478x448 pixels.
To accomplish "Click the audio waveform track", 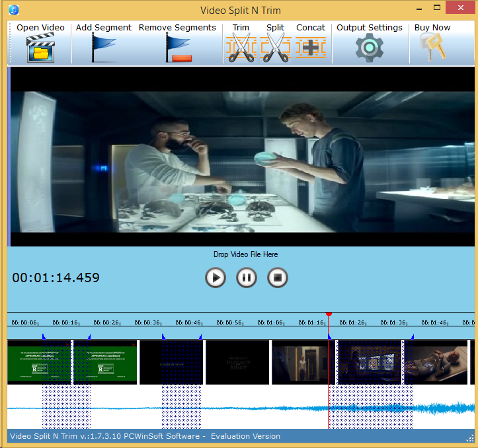I will (241, 407).
